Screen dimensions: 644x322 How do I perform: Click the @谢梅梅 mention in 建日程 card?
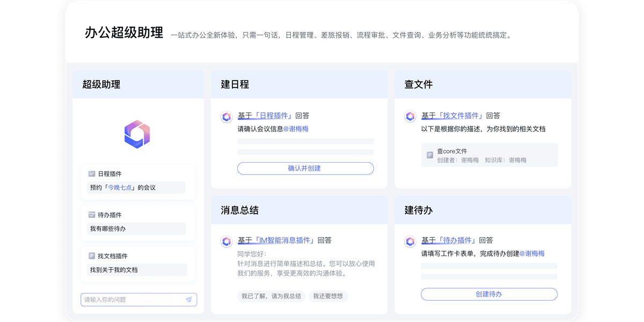pos(296,129)
